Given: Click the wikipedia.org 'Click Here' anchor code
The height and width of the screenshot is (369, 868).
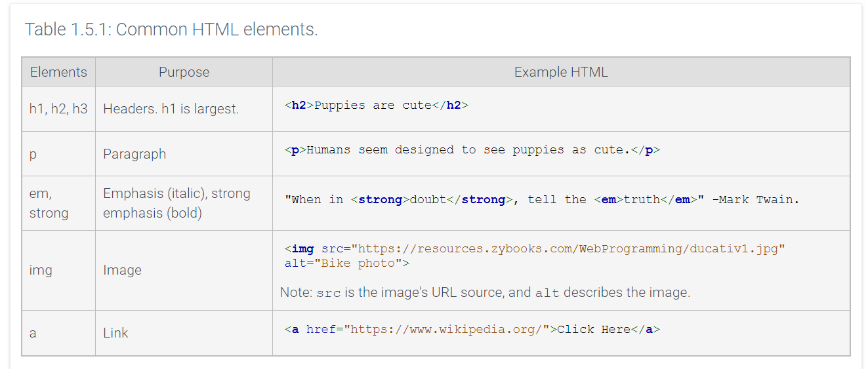Looking at the screenshot, I should point(472,330).
